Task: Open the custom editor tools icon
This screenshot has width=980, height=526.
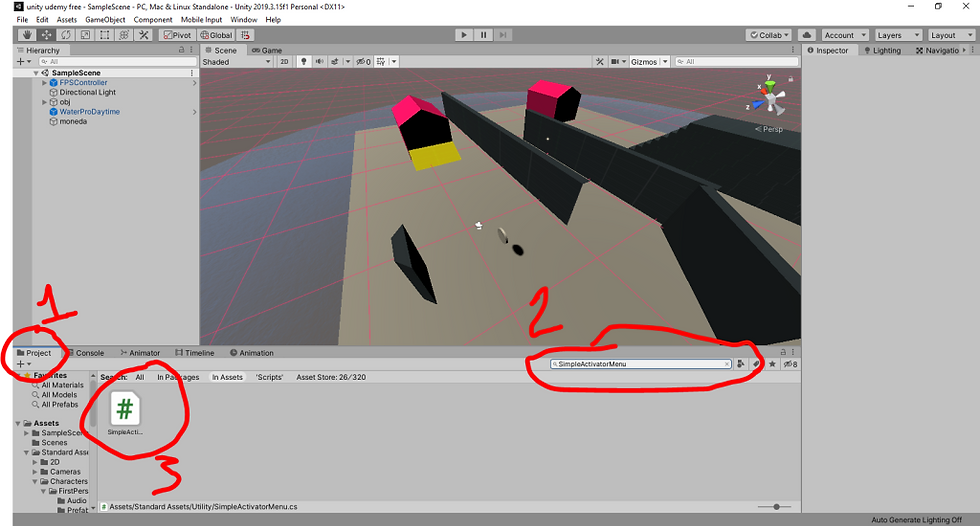Action: pyautogui.click(x=143, y=35)
